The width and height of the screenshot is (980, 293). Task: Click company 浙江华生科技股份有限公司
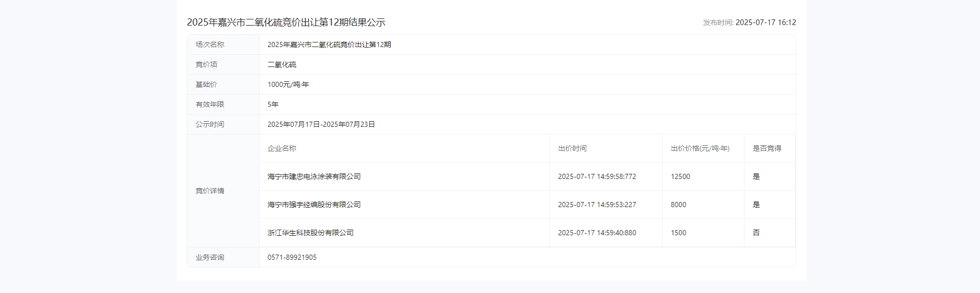coord(310,233)
